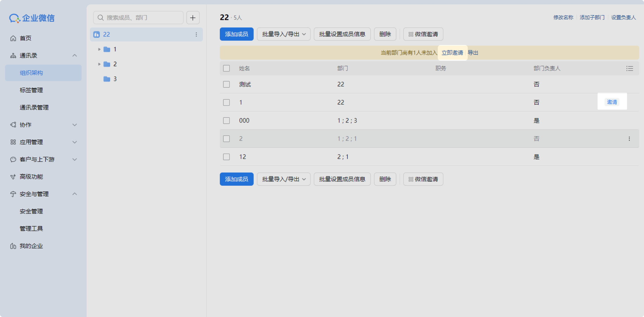Focus the 搜索成员、部门 search field
Screen dimensions: 644x317
click(138, 17)
